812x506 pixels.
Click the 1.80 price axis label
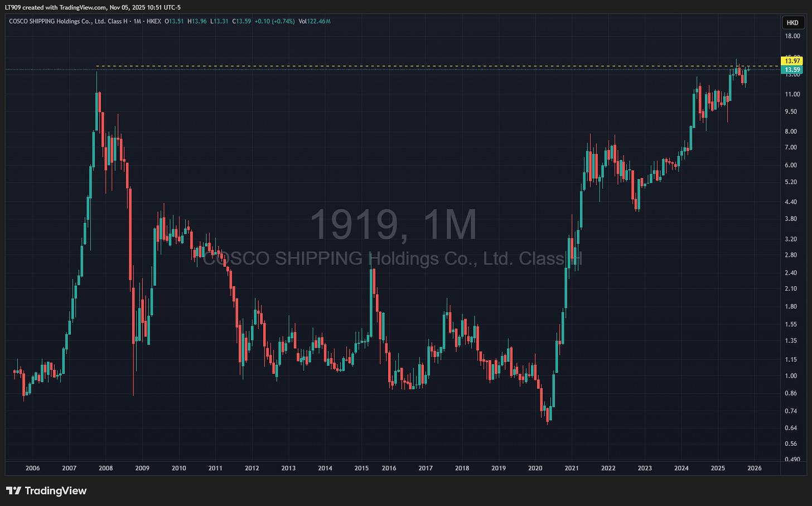point(791,306)
